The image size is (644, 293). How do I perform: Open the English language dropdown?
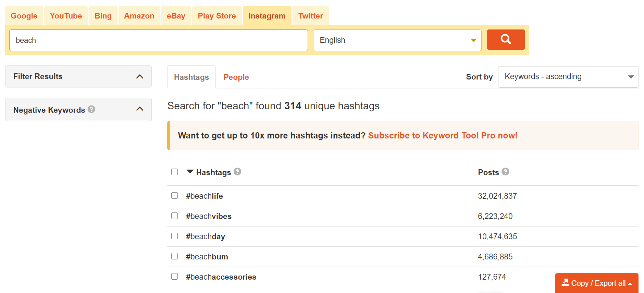(397, 40)
